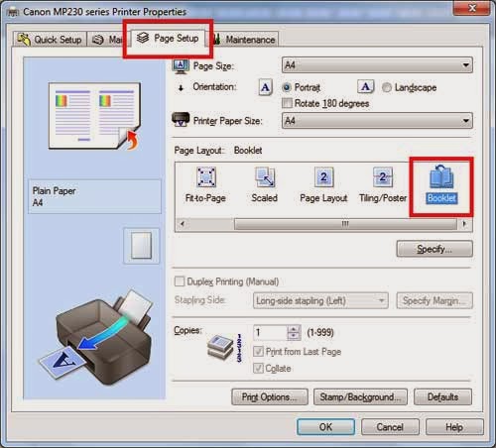This screenshot has width=496, height=448.
Task: Click the Plain Paper A4 media info box
Action: pos(94,196)
